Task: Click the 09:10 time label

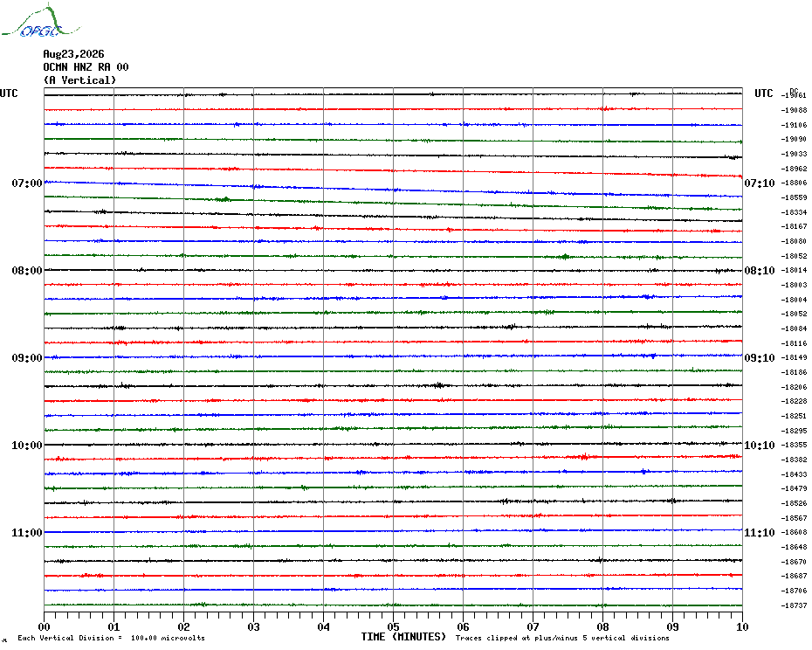Action: pos(760,357)
